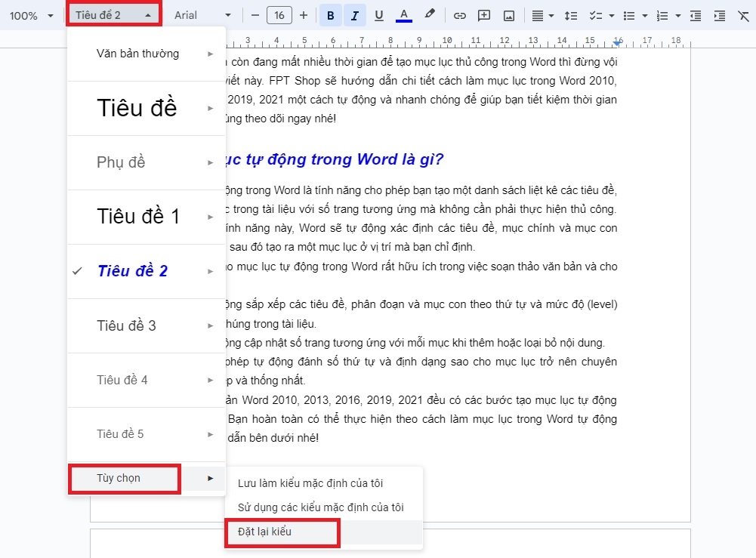Open the text color picker

[403, 15]
